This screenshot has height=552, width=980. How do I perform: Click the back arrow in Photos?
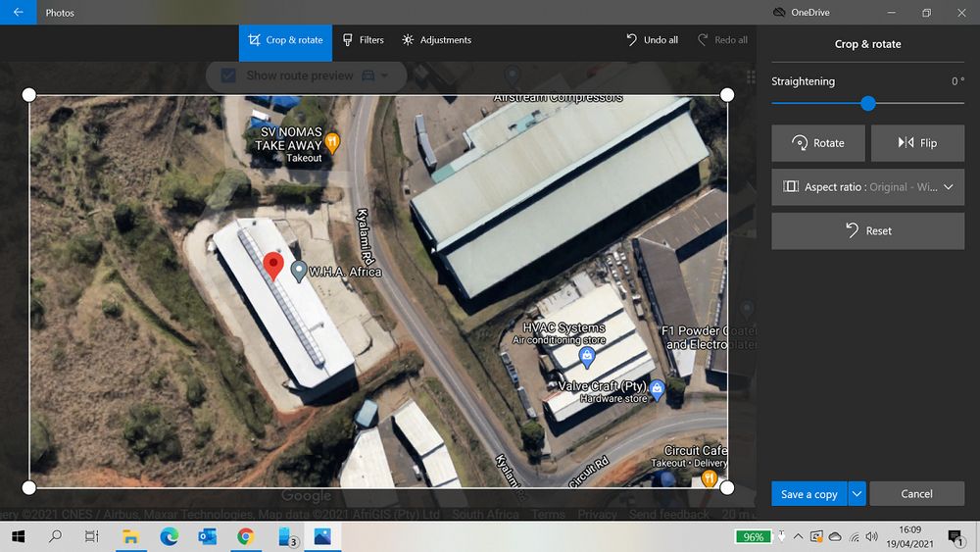pyautogui.click(x=18, y=13)
